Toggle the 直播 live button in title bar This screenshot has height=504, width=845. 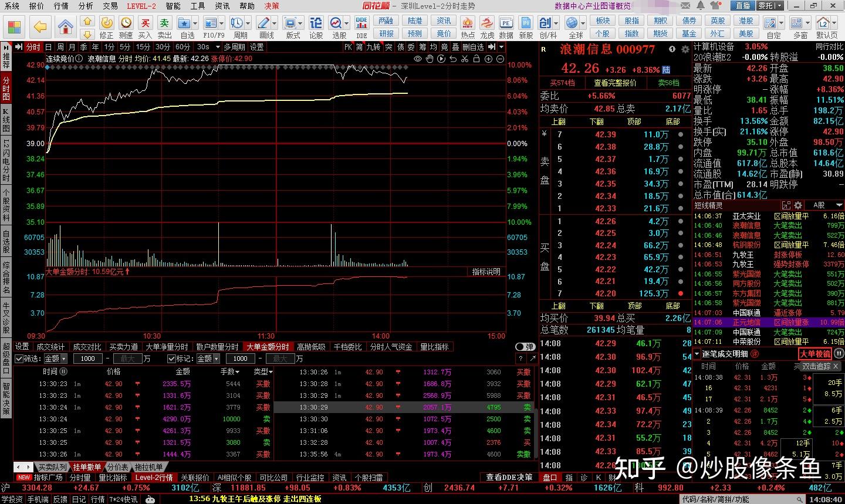(x=743, y=5)
